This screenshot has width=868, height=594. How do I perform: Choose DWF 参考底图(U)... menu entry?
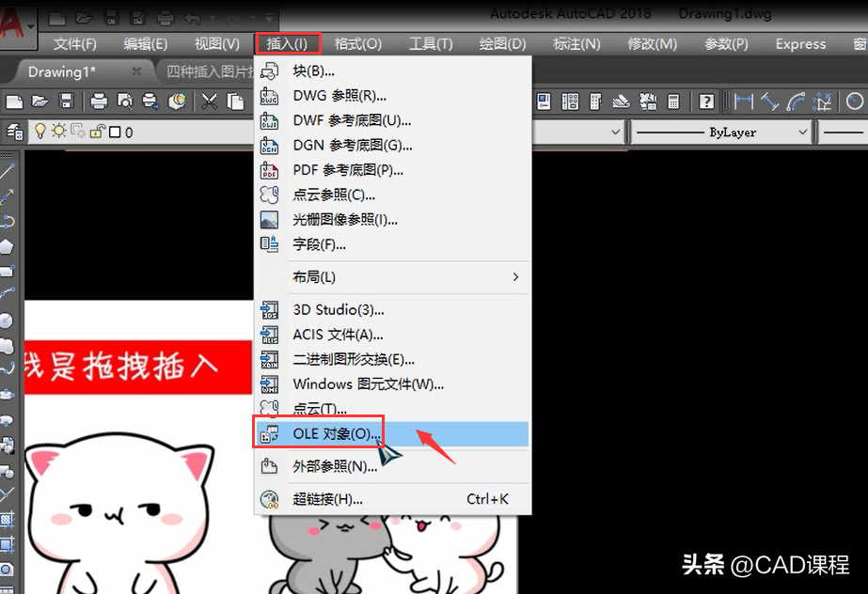point(393,120)
